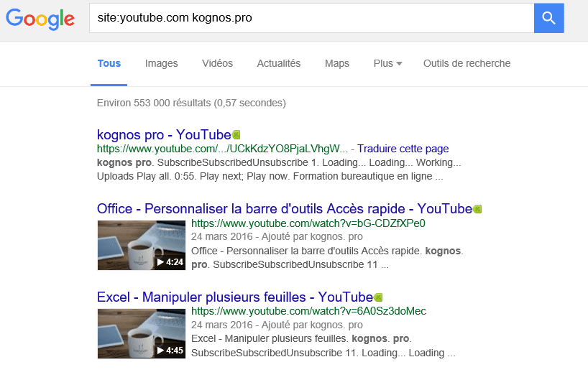Viewport: 588px width, 380px height.
Task: Go to Google home via logo
Action: (40, 19)
